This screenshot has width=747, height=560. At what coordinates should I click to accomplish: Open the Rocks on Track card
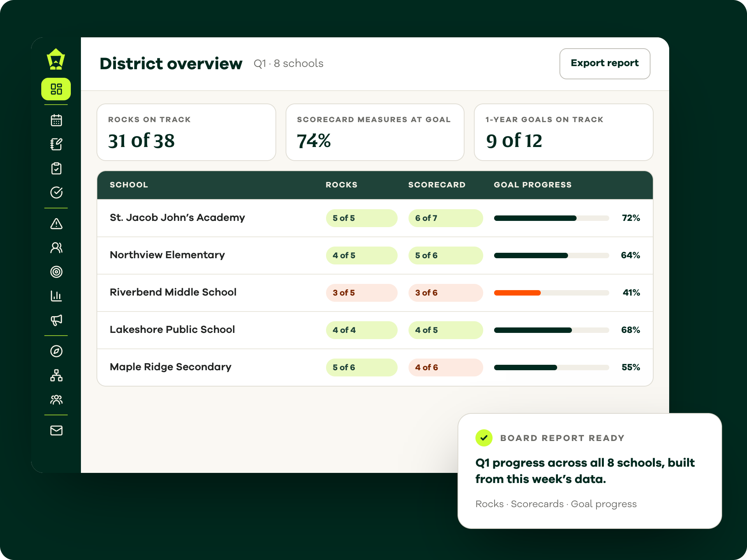(186, 132)
